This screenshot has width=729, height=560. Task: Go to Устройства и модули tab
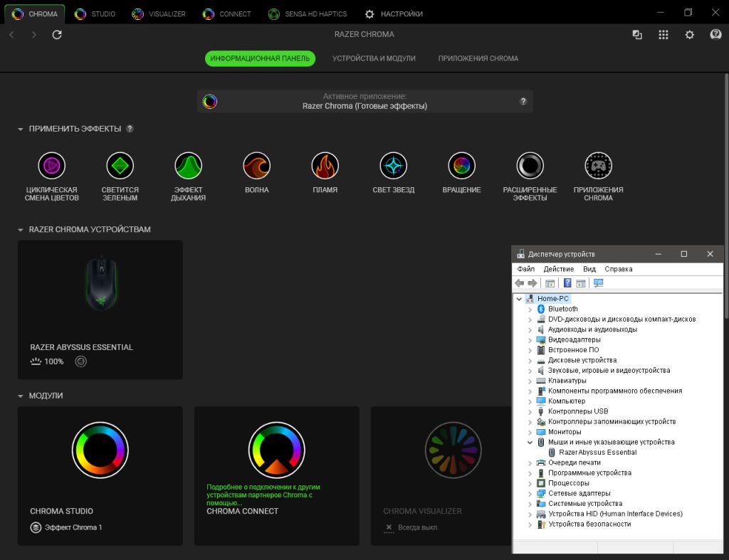tap(374, 58)
